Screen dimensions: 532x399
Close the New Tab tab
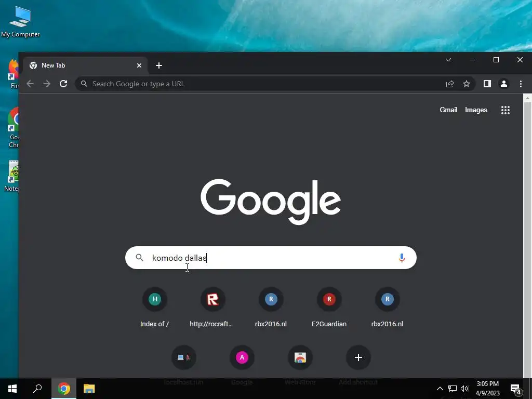[x=139, y=65]
